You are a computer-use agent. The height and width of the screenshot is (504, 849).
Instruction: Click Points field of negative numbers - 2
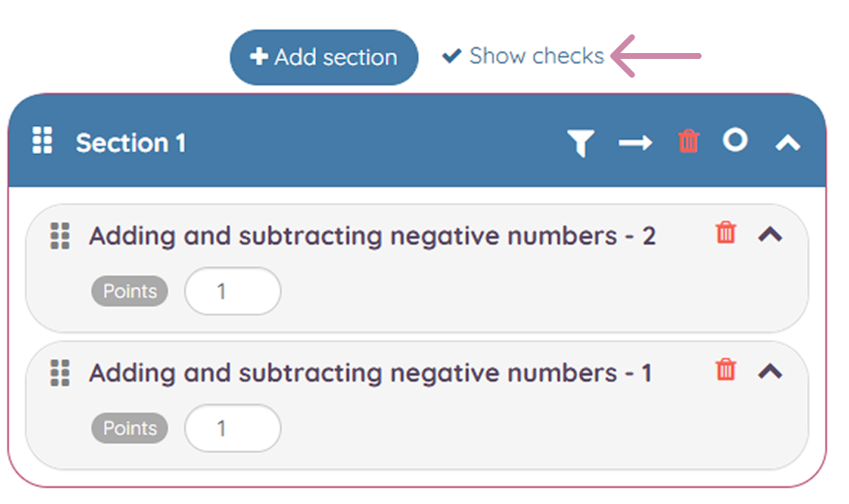tap(233, 291)
